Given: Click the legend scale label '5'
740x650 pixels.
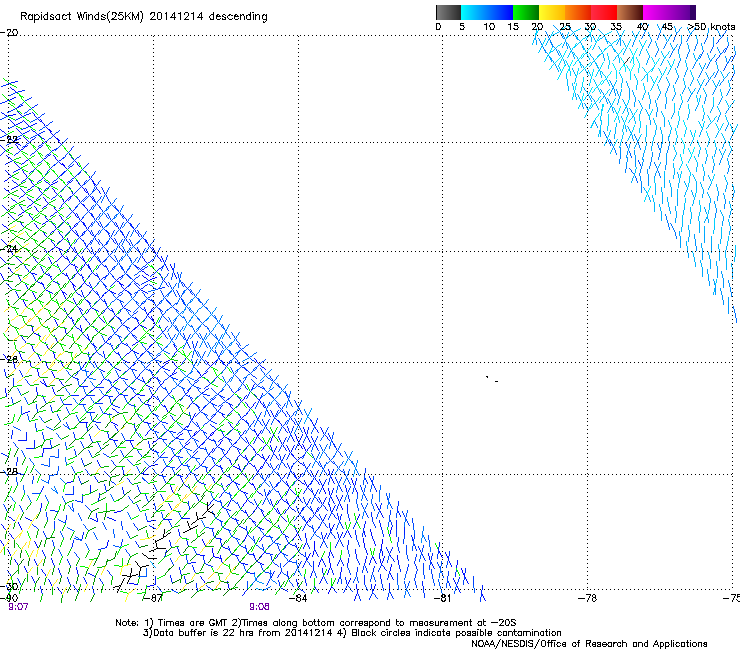Looking at the screenshot, I should 462,27.
